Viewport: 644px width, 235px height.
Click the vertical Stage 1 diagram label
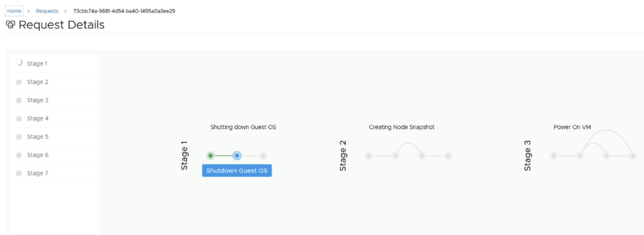(x=184, y=156)
